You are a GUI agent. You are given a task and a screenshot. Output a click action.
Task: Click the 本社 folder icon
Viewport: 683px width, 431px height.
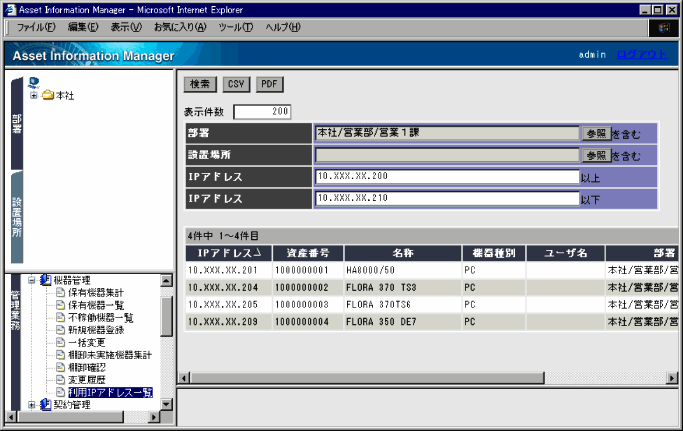click(x=48, y=95)
